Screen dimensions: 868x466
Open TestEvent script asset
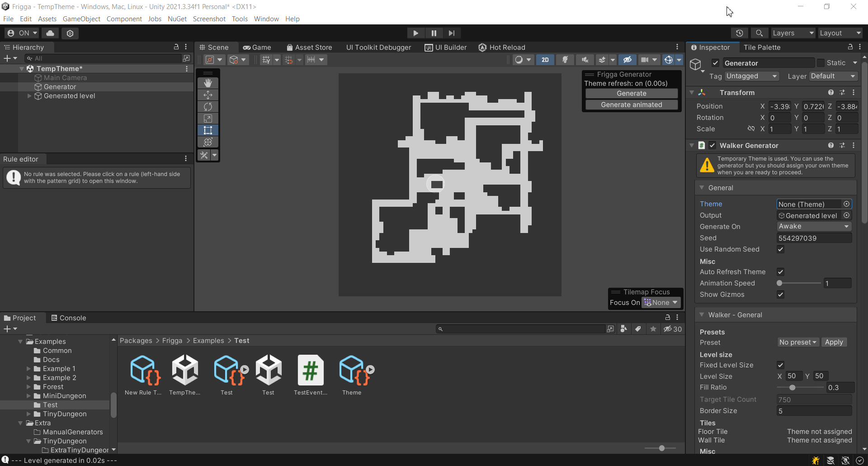pos(310,375)
